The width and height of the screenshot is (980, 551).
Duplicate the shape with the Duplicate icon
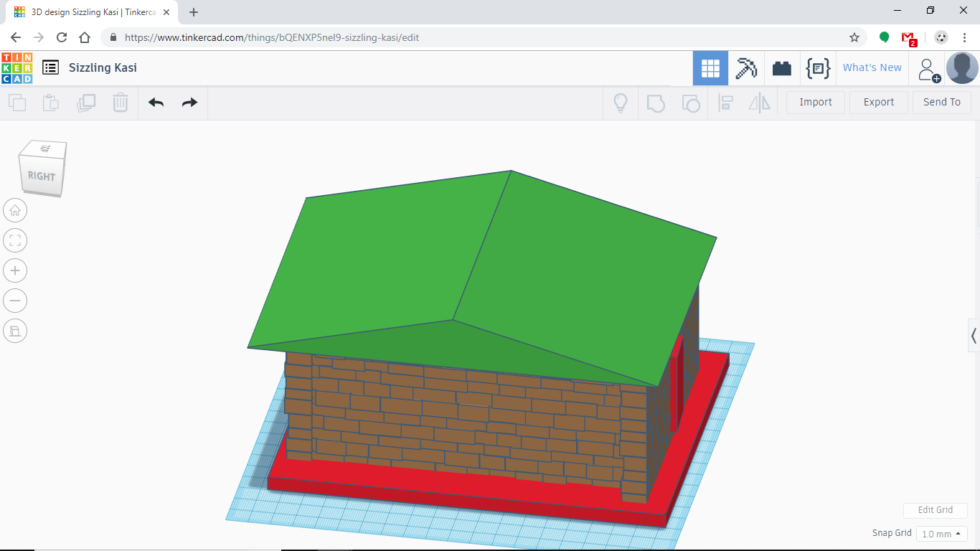(86, 103)
